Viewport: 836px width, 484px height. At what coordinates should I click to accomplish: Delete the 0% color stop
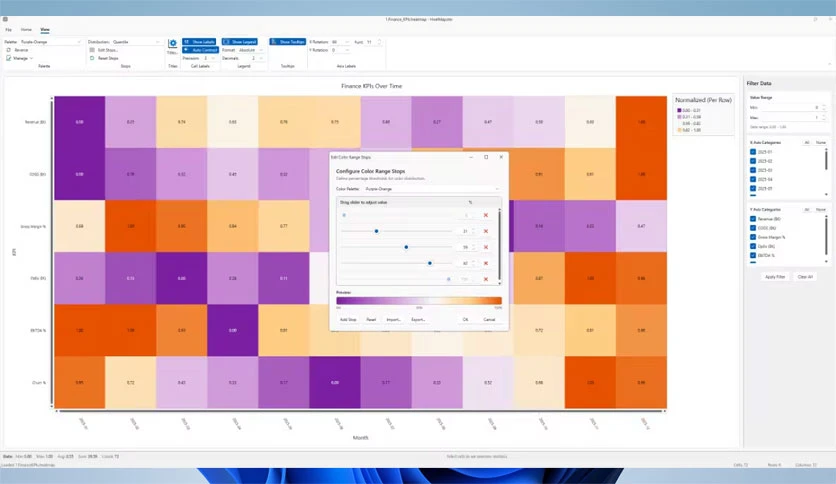tap(486, 215)
